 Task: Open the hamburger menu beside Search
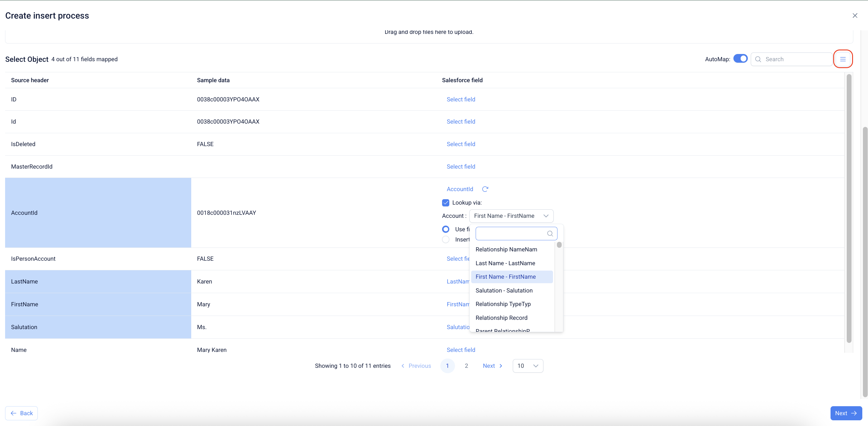843,59
